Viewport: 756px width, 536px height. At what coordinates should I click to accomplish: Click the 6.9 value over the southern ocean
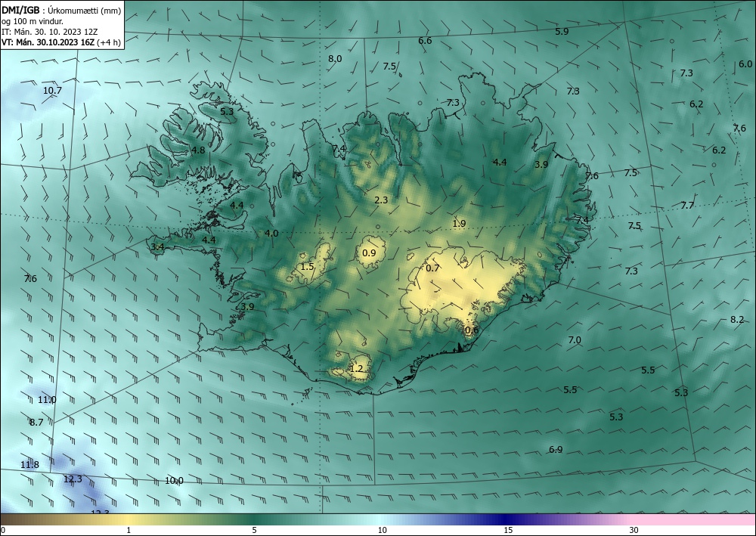(556, 450)
